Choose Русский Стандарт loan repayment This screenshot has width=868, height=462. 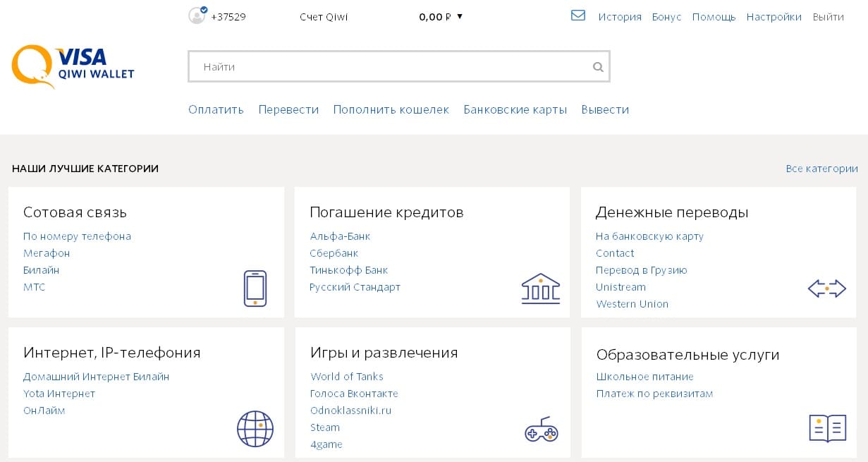point(355,287)
